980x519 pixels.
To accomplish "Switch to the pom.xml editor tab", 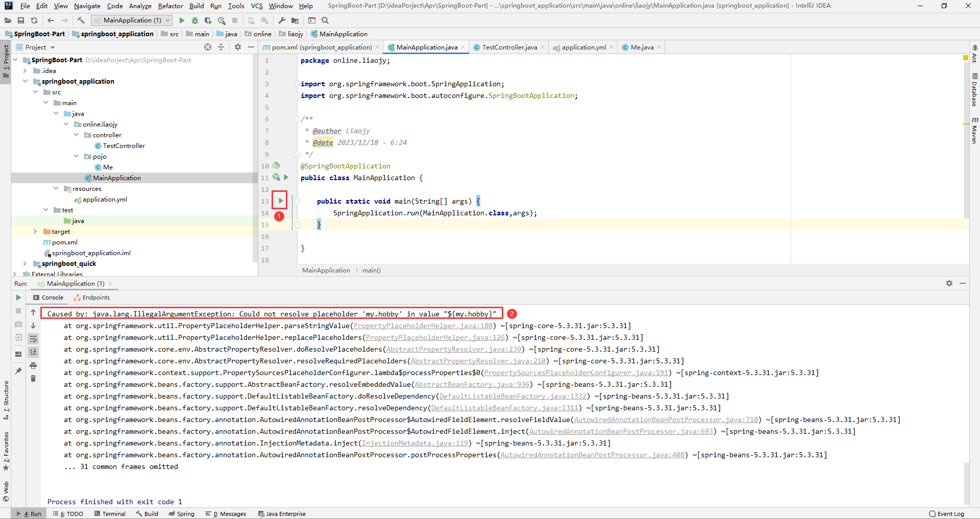I will [322, 47].
